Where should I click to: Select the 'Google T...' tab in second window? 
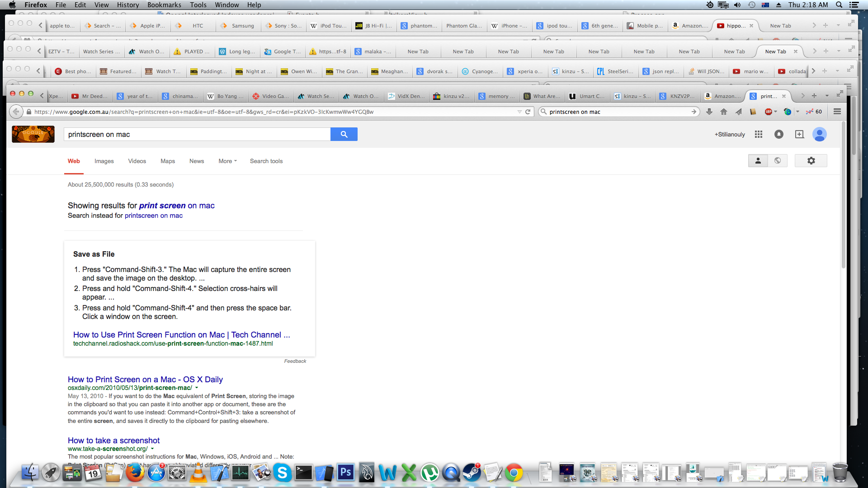point(283,52)
